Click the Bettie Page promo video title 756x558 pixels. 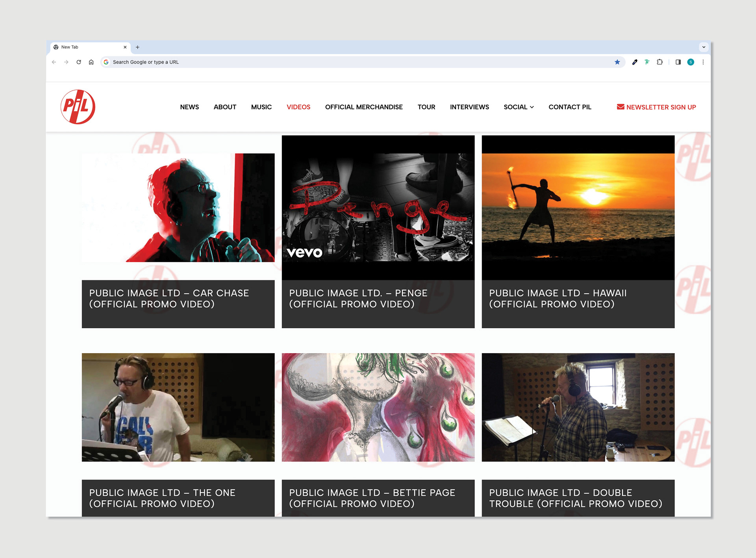[x=372, y=498]
